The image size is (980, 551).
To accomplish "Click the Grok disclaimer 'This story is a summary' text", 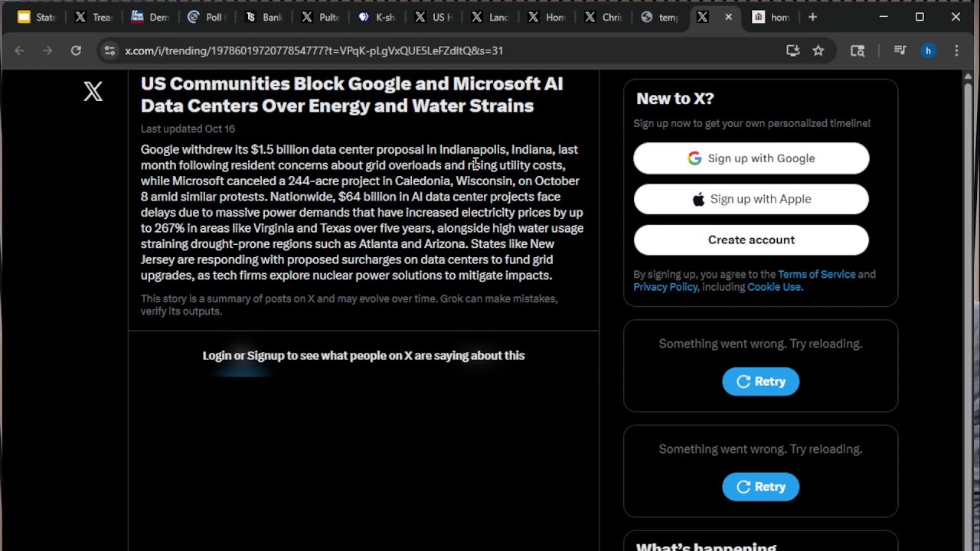I will tap(349, 305).
